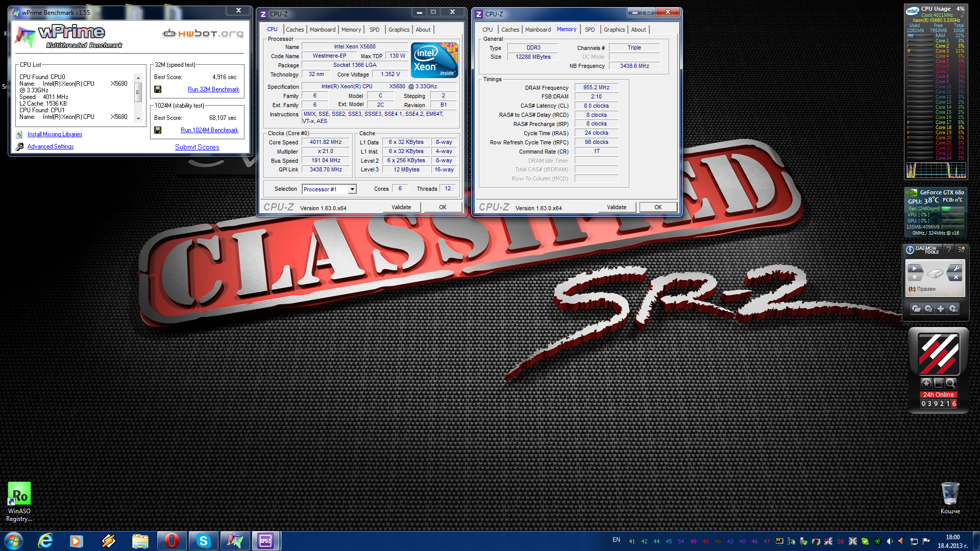Click the DAEMON Tools gadget help question mark
This screenshot has height=551, width=980.
948,249
